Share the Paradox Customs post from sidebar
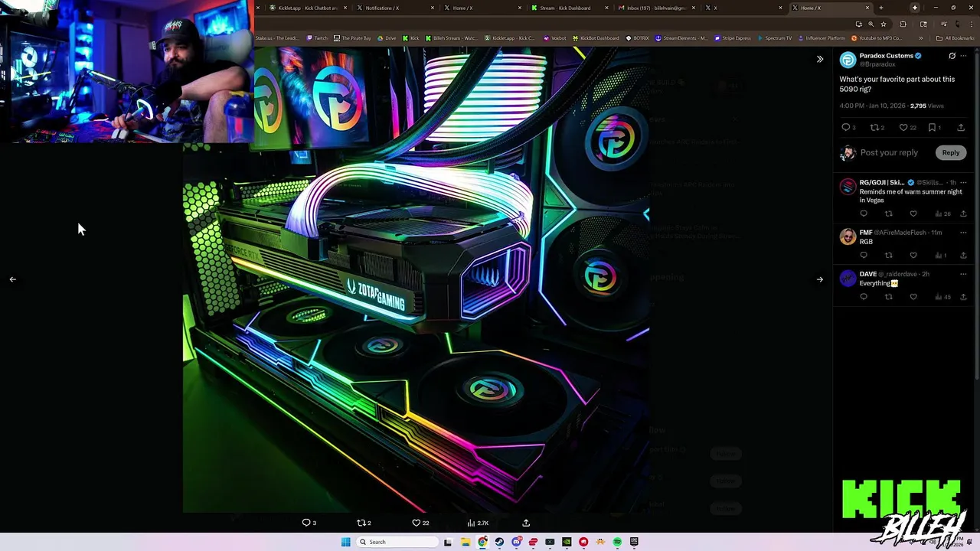The width and height of the screenshot is (980, 551). [x=961, y=127]
